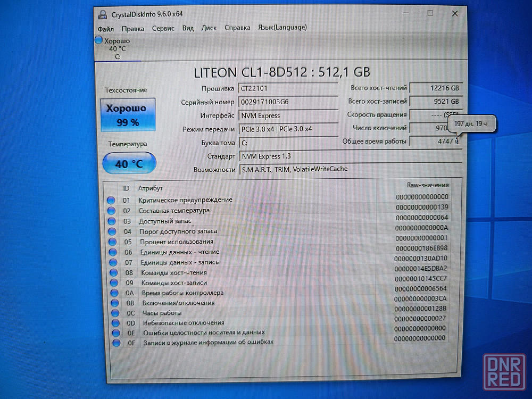
Task: Click the blue status icon of row 05
Action: tap(113, 242)
